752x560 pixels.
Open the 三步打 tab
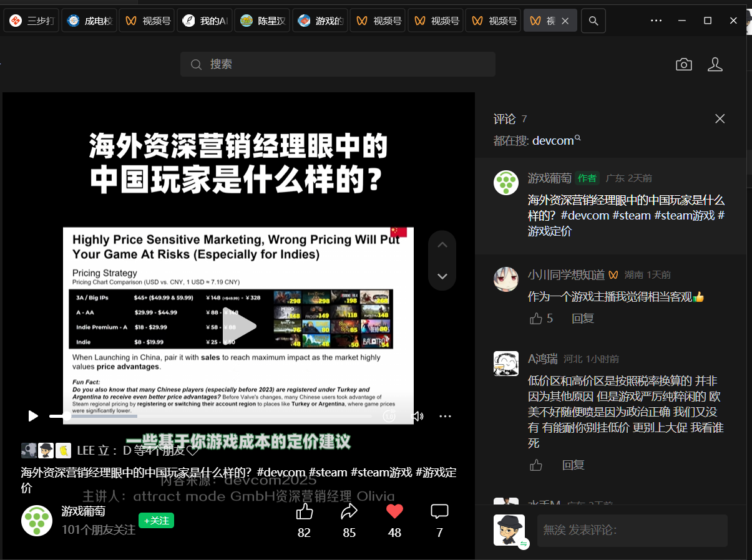point(31,21)
